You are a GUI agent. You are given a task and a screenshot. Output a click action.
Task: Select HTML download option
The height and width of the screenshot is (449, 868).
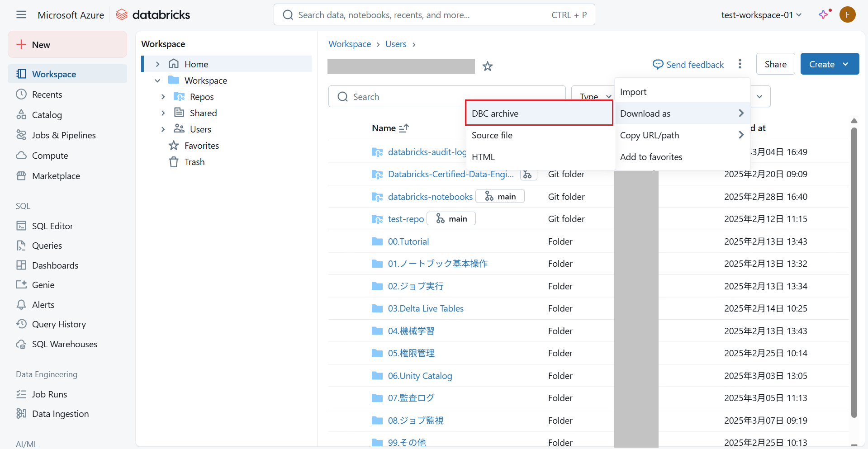pyautogui.click(x=540, y=157)
